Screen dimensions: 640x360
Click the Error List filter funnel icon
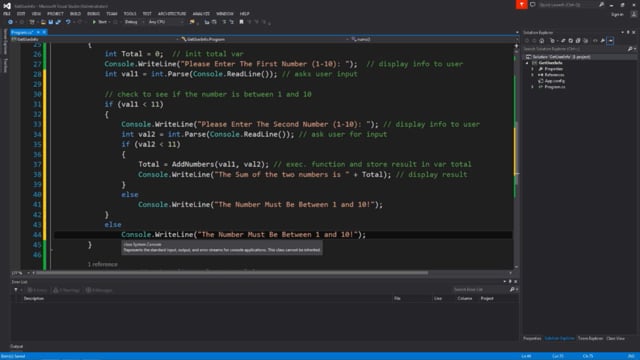tap(16, 290)
